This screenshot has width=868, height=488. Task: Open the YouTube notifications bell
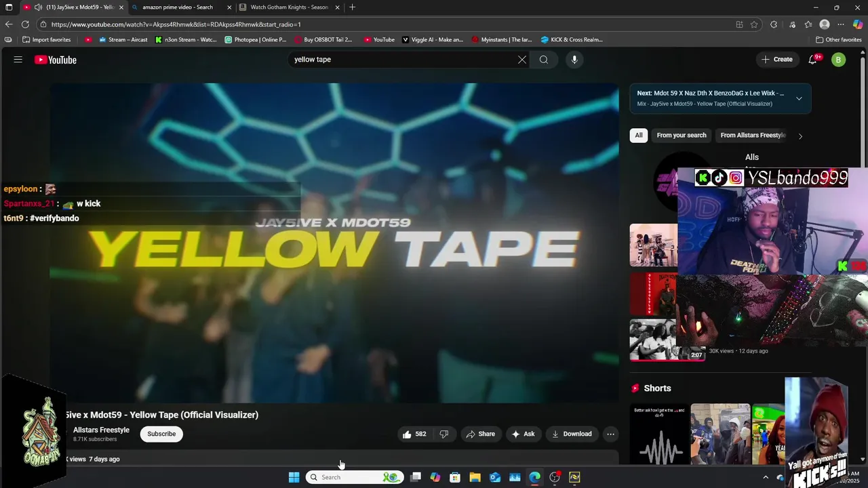813,60
